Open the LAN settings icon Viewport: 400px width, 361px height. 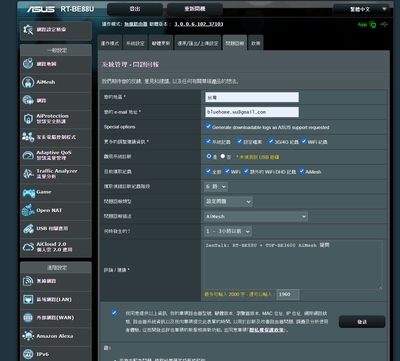28,299
